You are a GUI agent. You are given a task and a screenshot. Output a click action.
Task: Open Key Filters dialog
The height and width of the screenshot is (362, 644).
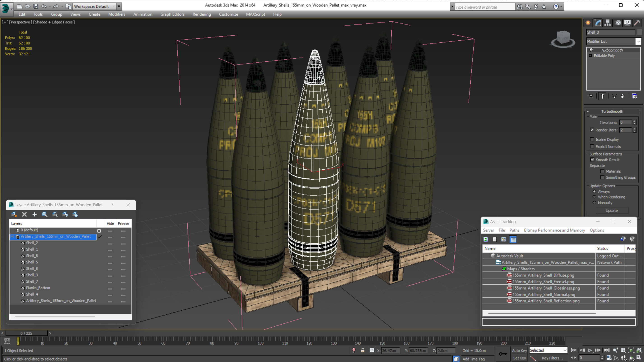[x=552, y=358]
